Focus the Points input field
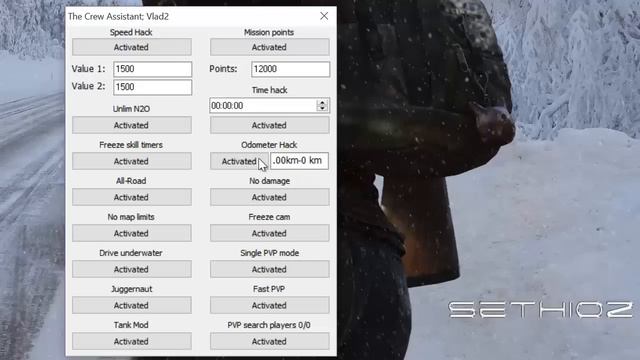 [x=291, y=69]
